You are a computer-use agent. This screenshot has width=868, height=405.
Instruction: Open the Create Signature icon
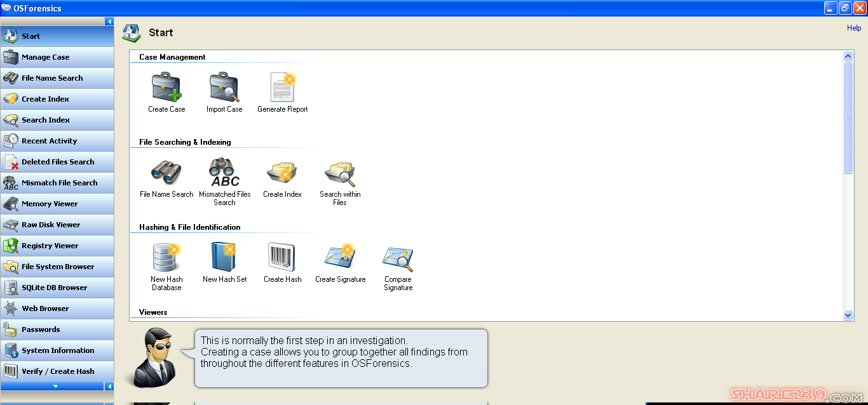[x=340, y=258]
